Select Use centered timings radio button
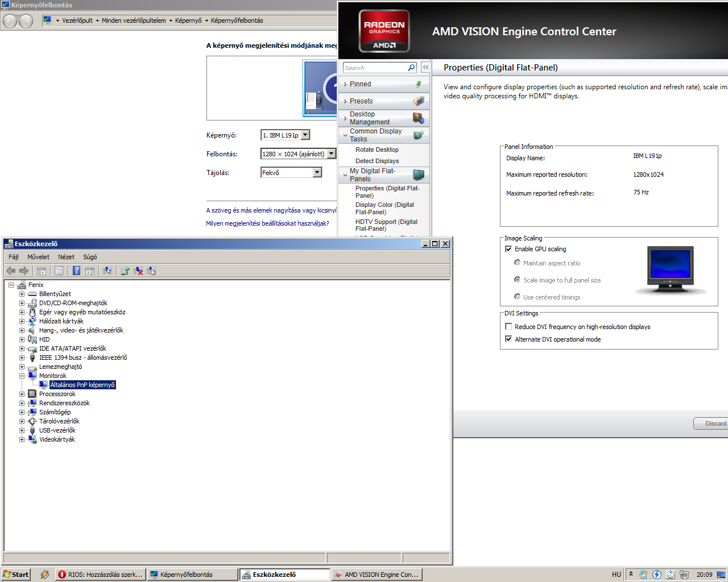 pos(517,297)
